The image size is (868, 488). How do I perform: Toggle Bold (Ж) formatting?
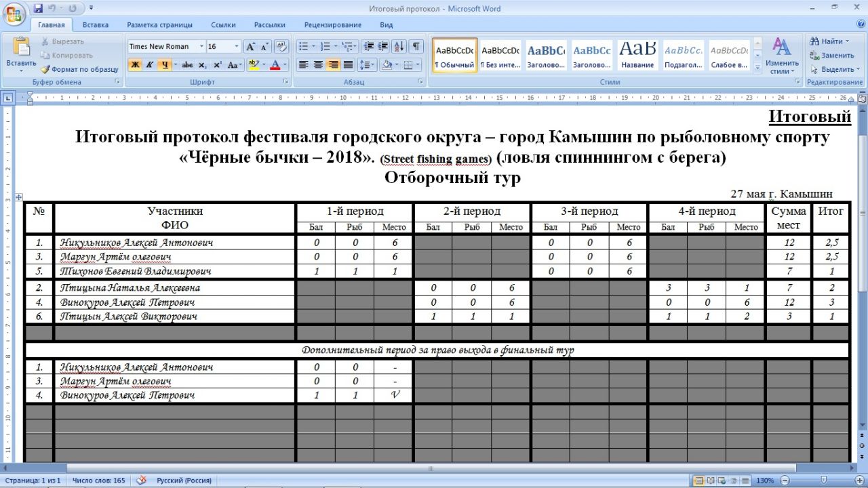click(135, 65)
